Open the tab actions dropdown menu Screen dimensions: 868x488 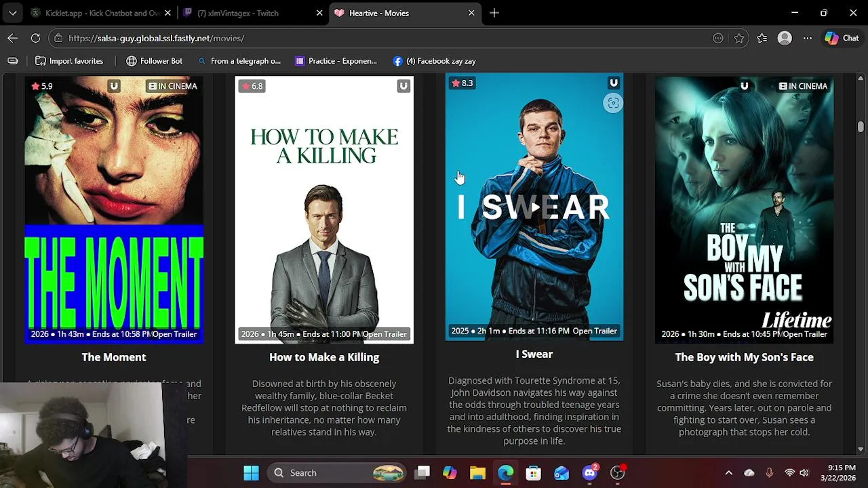click(12, 13)
